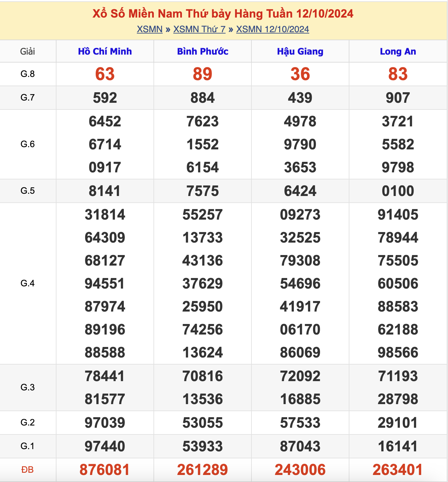Click the number 88583
This screenshot has width=448, height=482.
pyautogui.click(x=398, y=306)
